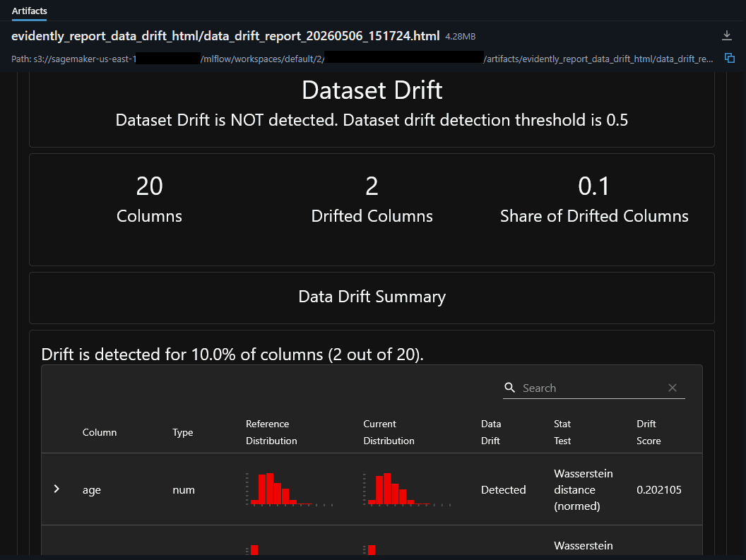Screen dimensions: 746x560
Task: Select the file size 4.28MB
Action: pyautogui.click(x=460, y=37)
